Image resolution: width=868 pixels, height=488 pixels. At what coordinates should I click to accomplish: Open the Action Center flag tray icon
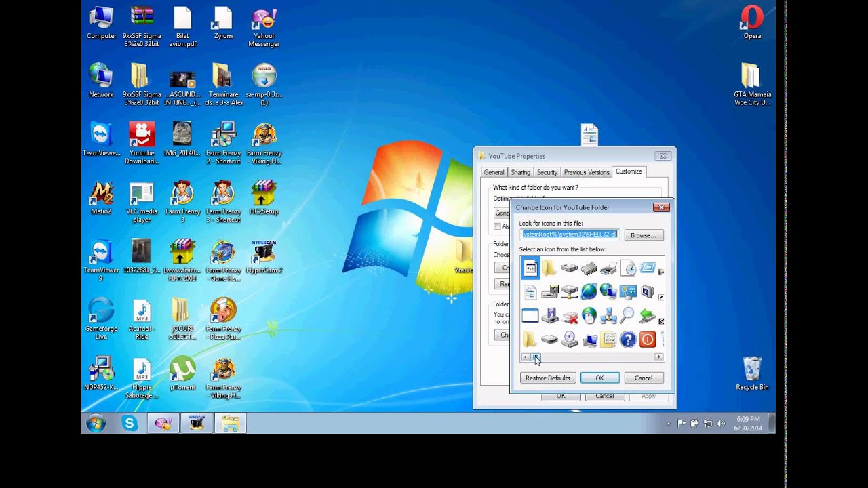coord(682,424)
